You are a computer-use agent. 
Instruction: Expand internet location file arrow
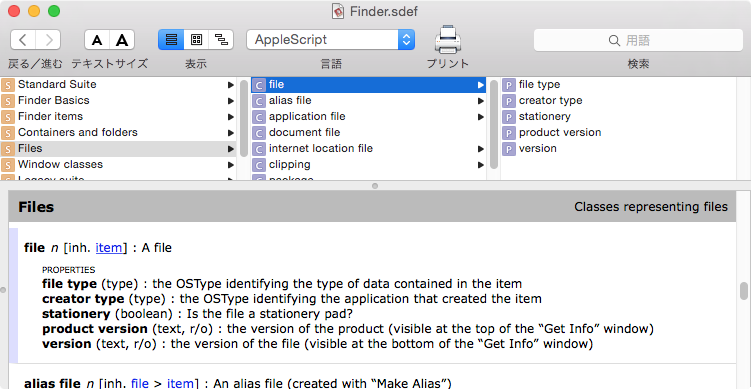tap(480, 149)
